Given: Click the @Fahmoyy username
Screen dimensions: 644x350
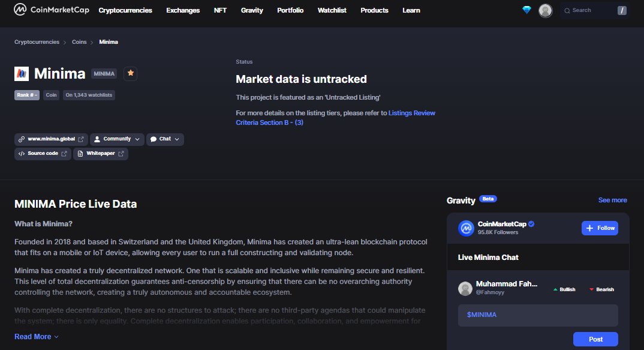Looking at the screenshot, I should (490, 292).
